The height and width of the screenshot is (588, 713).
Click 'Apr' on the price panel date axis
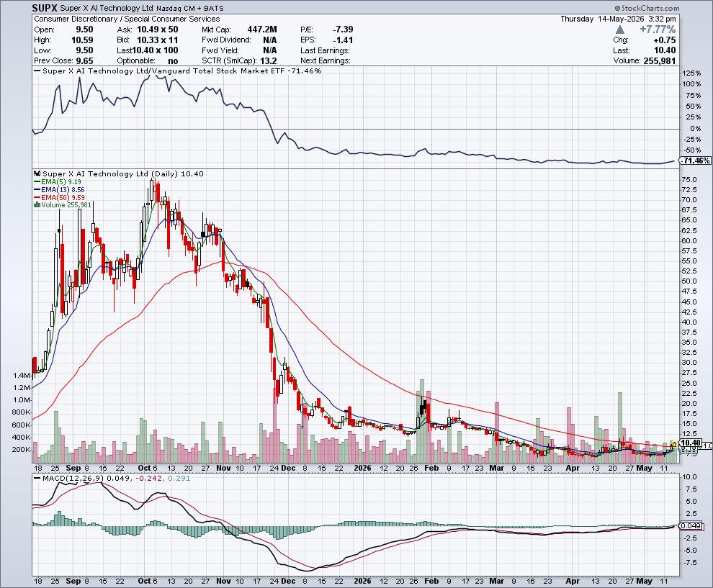click(x=573, y=468)
